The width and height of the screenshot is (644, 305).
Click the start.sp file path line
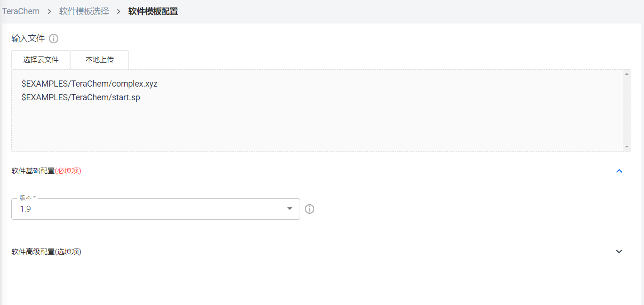tap(81, 97)
